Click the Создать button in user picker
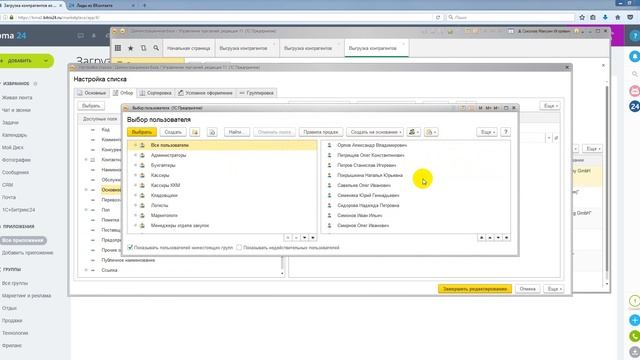 point(173,132)
